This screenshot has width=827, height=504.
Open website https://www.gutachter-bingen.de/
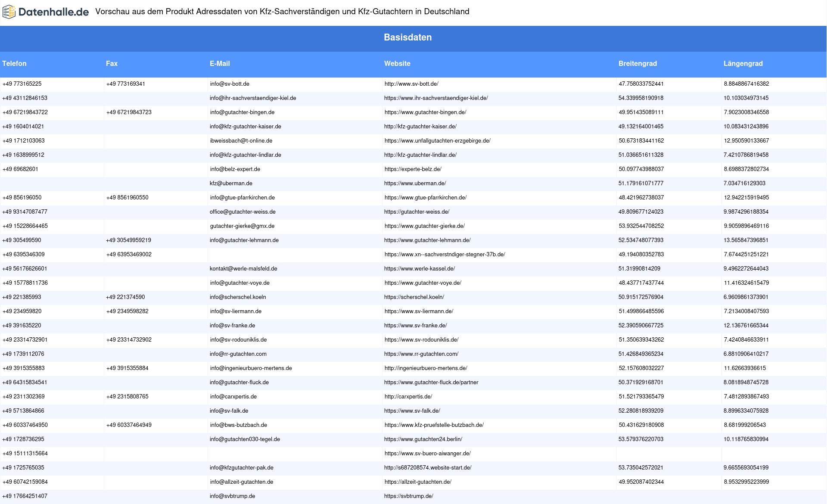[425, 112]
